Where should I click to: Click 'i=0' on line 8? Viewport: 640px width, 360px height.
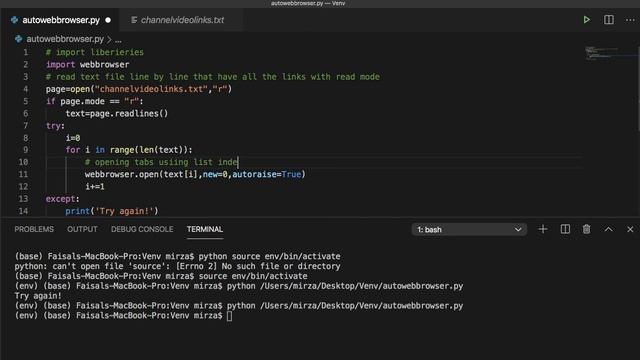[73, 138]
